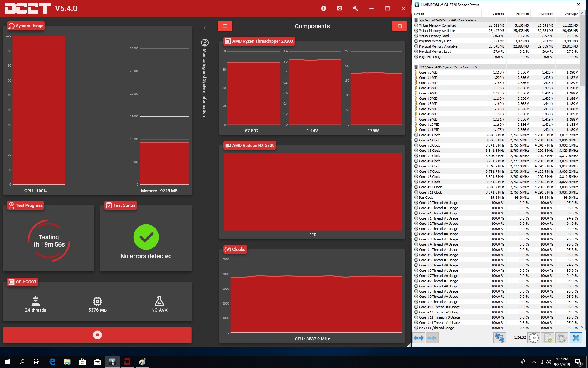
Task: Click the AMD Ryzen Threadripper 2920X label
Action: (x=259, y=41)
